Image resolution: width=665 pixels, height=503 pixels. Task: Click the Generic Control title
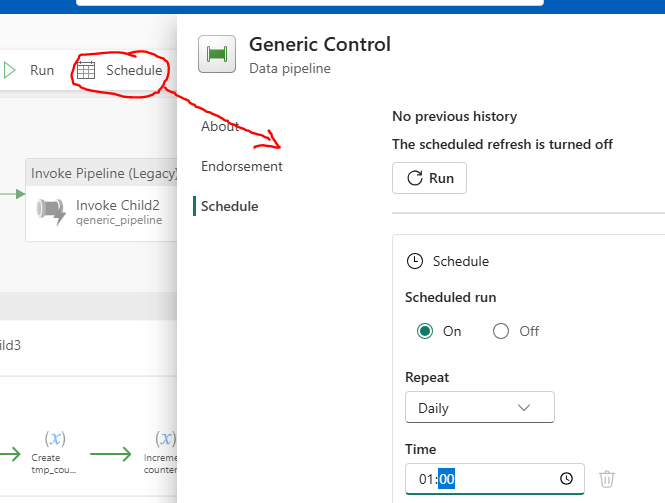coord(320,45)
